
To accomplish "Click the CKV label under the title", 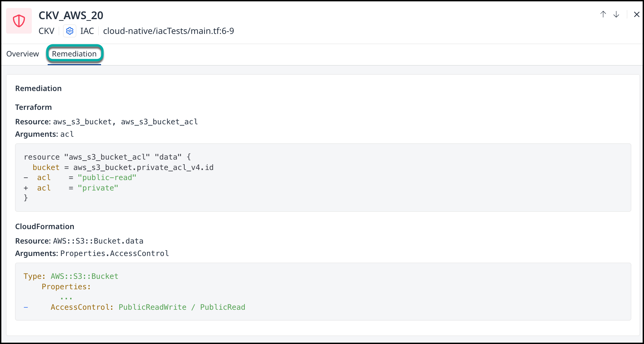I will tap(46, 31).
